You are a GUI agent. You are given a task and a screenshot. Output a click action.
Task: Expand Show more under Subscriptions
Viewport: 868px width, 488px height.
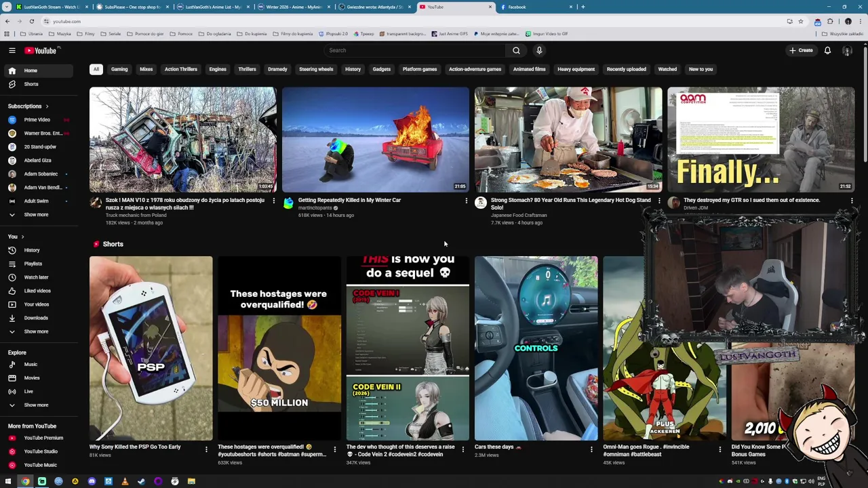point(39,215)
